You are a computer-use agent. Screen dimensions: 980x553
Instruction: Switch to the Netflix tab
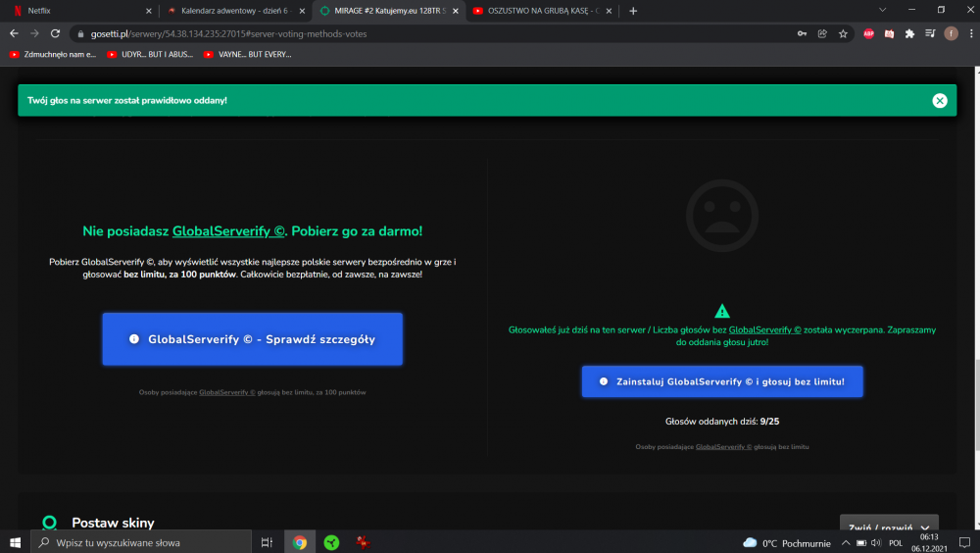[x=80, y=11]
